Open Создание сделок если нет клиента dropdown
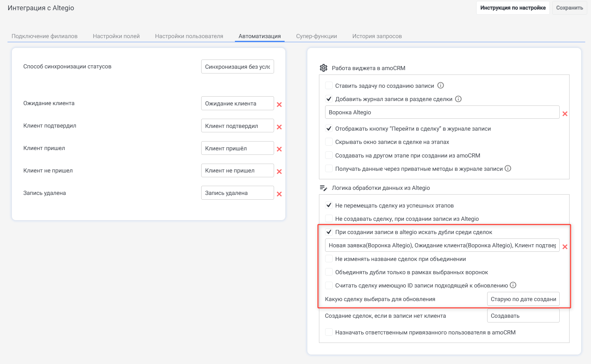The width and height of the screenshot is (591, 364). 523,316
